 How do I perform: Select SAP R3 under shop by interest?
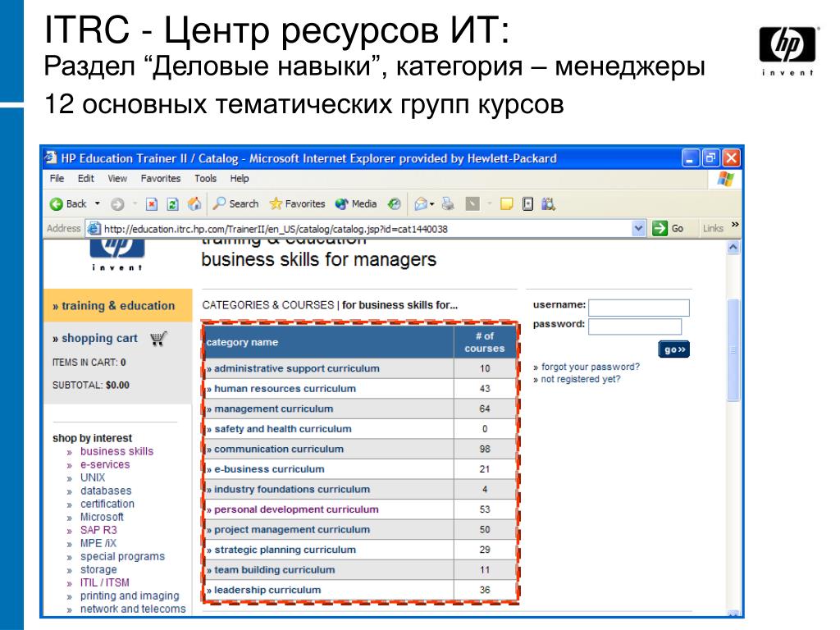pos(98,531)
